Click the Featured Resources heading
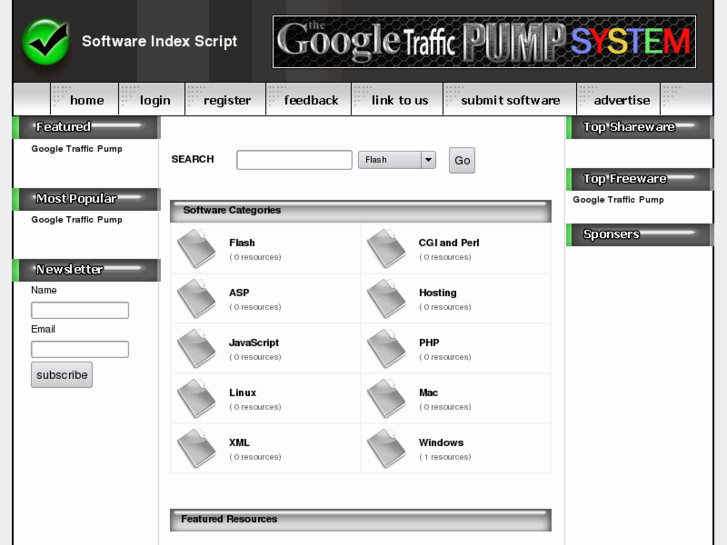 [229, 519]
